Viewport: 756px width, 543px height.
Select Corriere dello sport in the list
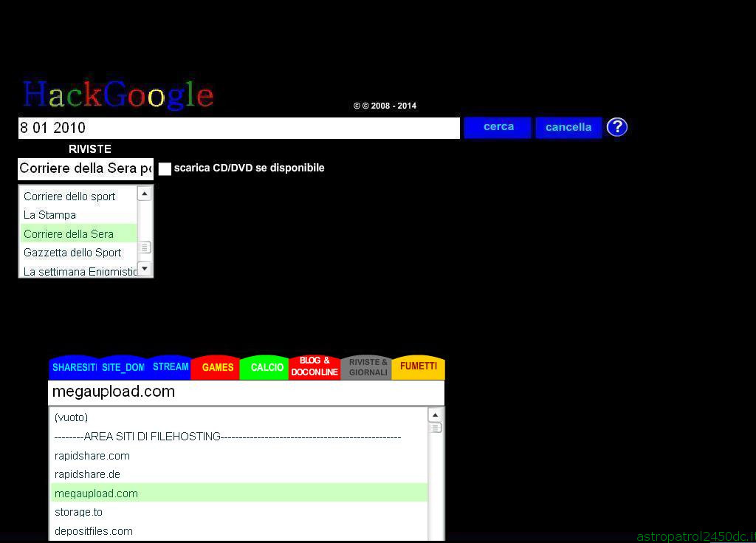click(x=78, y=197)
